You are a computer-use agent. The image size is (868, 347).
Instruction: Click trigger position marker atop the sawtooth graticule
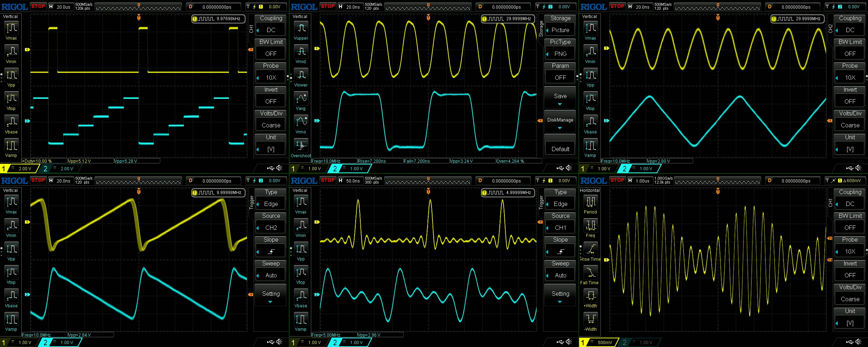point(139,191)
